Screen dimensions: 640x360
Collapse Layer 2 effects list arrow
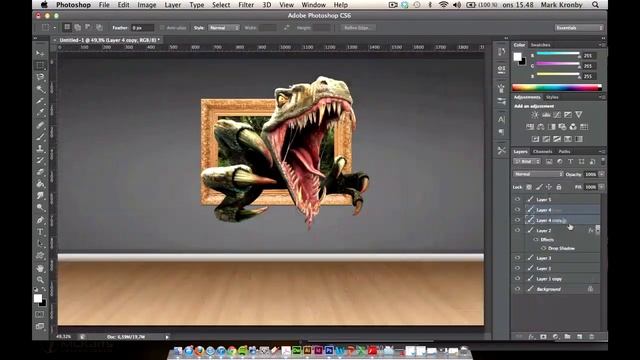pyautogui.click(x=598, y=230)
